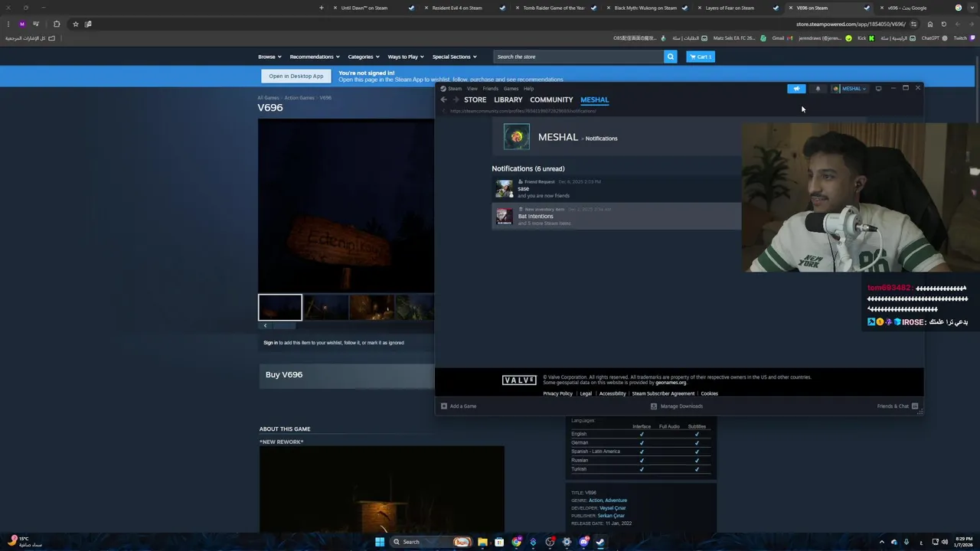Open the Action Games breadcrumb link
Image resolution: width=980 pixels, height=551 pixels.
coord(299,98)
